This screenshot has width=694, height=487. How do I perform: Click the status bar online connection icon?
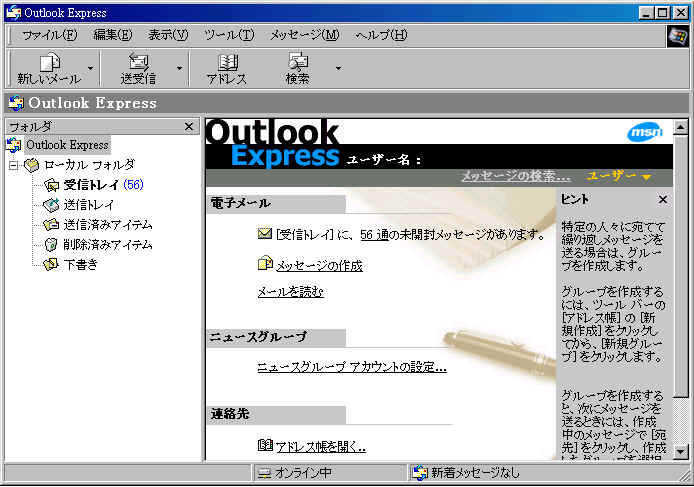point(264,473)
